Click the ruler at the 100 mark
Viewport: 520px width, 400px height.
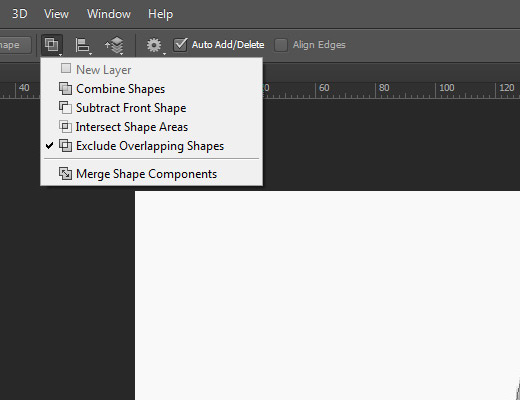click(446, 88)
